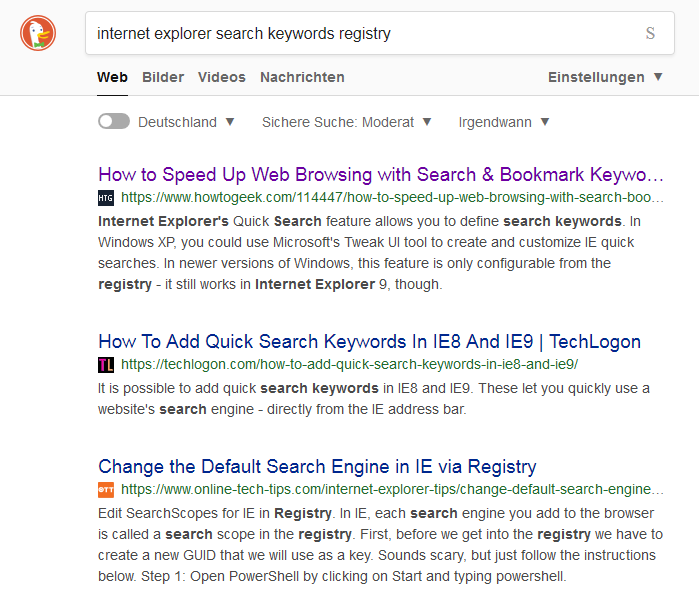
Task: Open How To Add Quick Search Keywords result
Action: click(369, 341)
